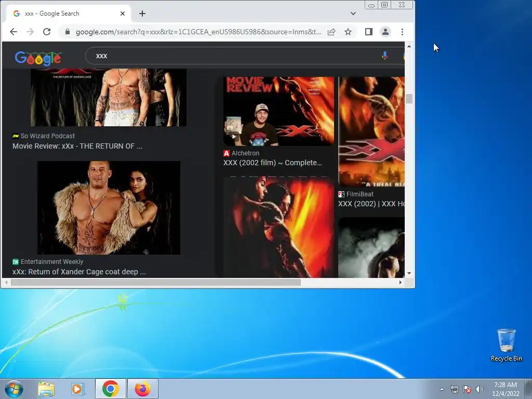
Task: Open the So Wizard Podcast source link
Action: coord(44,136)
